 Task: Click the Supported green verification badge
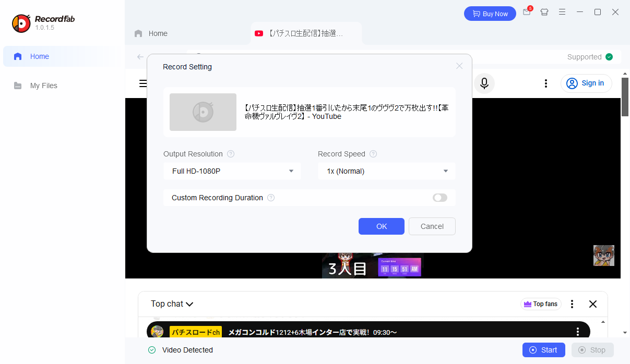609,57
